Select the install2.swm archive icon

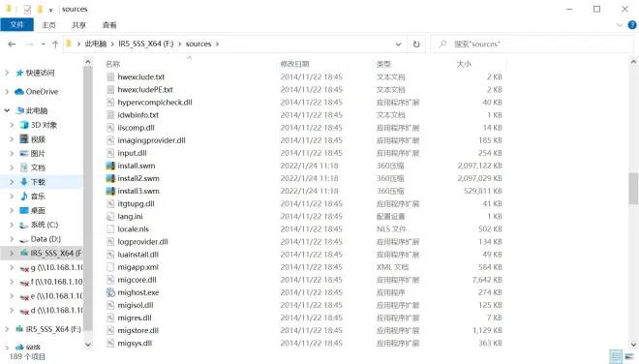pos(110,178)
